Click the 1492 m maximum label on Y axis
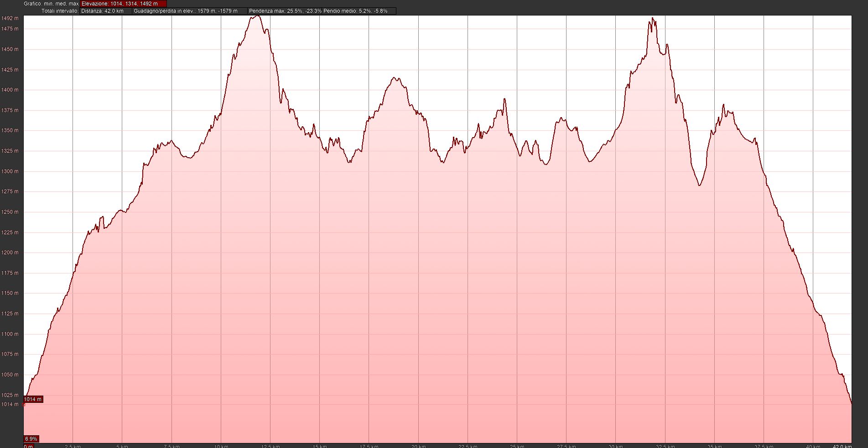Viewport: 868px width, 448px height. 10,18
